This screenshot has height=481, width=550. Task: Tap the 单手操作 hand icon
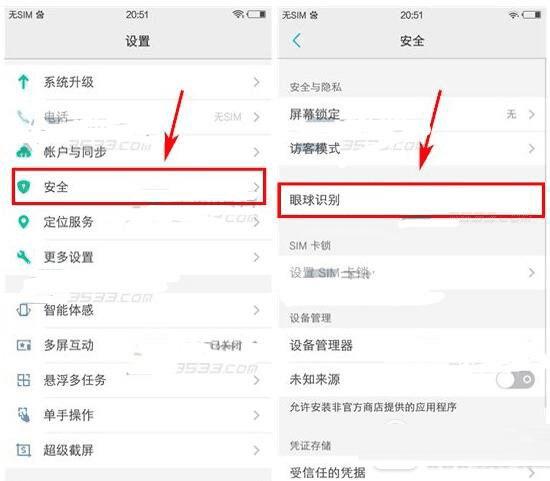coord(24,415)
